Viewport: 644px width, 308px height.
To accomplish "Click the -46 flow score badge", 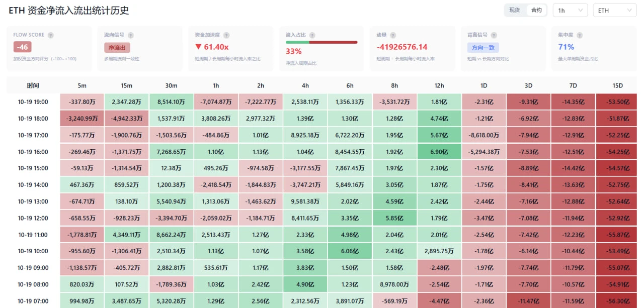I will tap(22, 47).
